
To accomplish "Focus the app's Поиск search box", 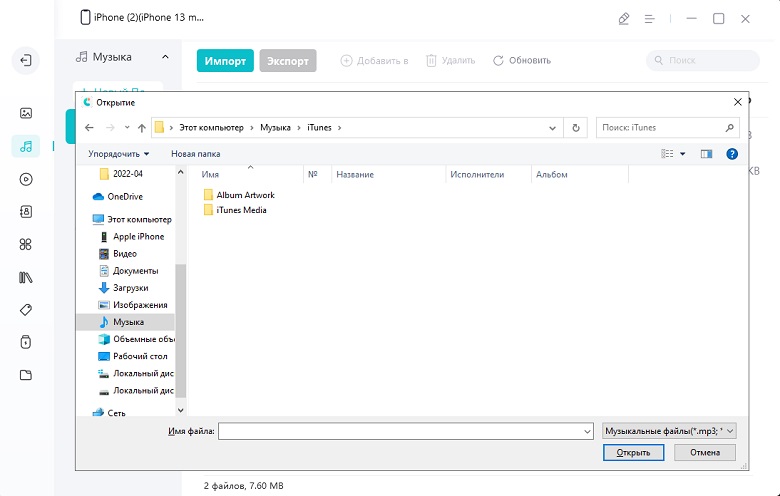I will pos(703,60).
